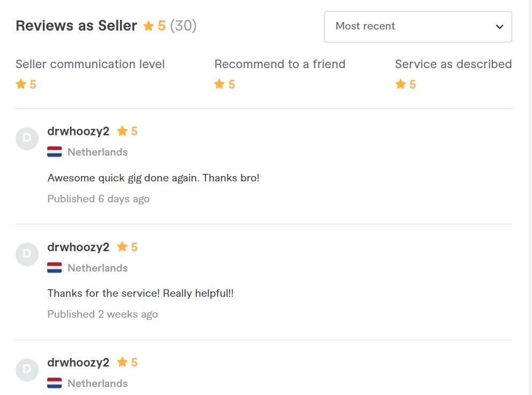Click the dropdown chevron arrow beside Most recent
Image resolution: width=532 pixels, height=395 pixels.
coord(499,27)
